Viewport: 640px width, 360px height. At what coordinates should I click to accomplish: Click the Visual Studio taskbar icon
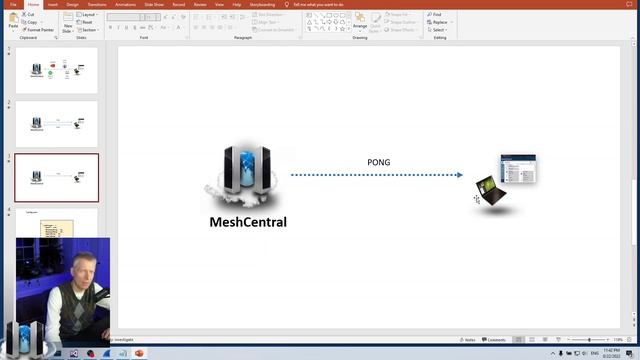click(74, 353)
